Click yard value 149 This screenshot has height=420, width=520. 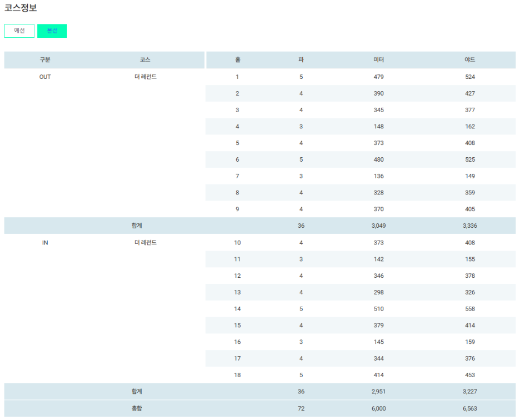(x=470, y=176)
